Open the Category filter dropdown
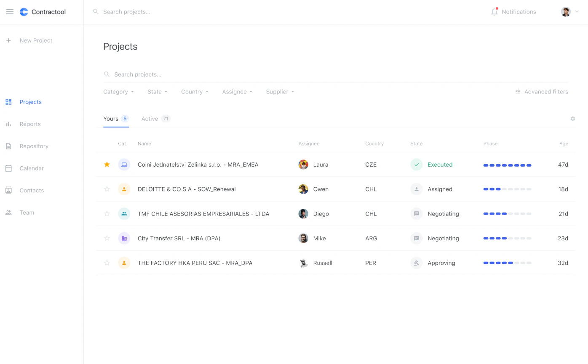The image size is (588, 364). [x=118, y=91]
